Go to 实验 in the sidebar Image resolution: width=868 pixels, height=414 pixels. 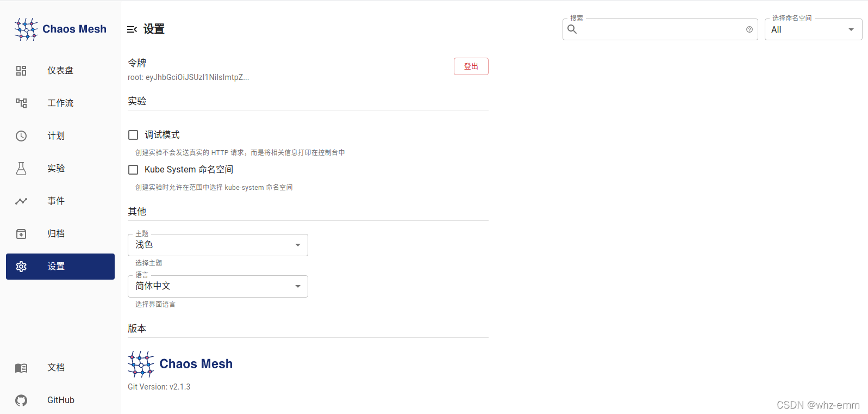click(60, 169)
